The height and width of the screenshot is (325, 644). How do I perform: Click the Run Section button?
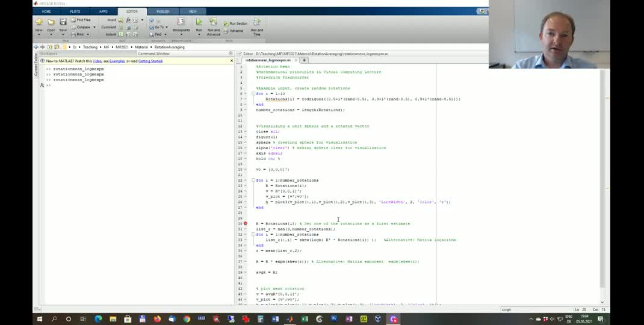point(235,23)
